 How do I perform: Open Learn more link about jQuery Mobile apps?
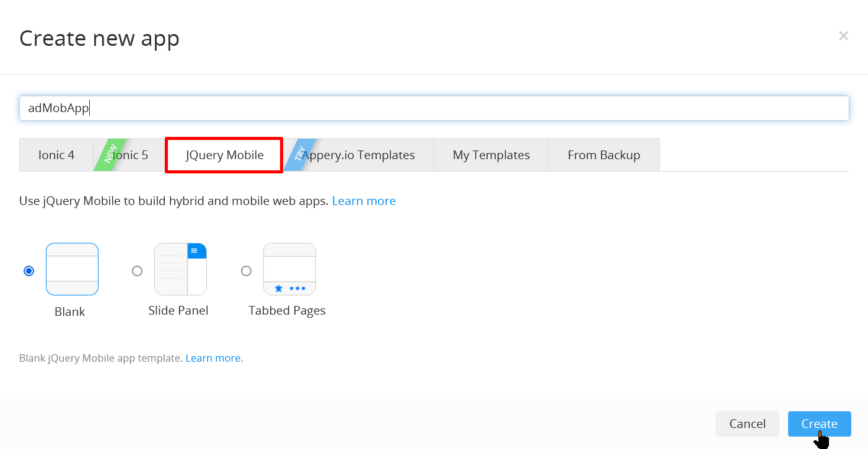point(364,201)
